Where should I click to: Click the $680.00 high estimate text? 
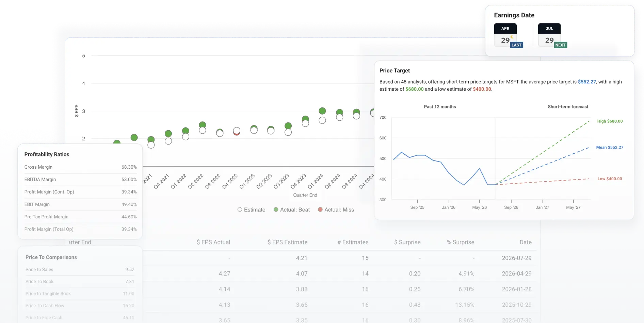414,89
